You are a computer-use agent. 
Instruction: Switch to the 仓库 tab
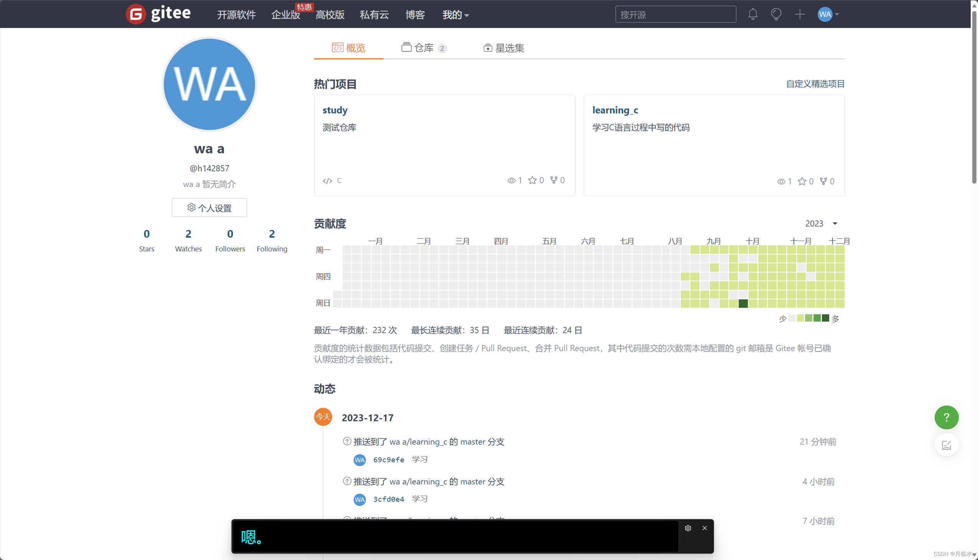[423, 48]
